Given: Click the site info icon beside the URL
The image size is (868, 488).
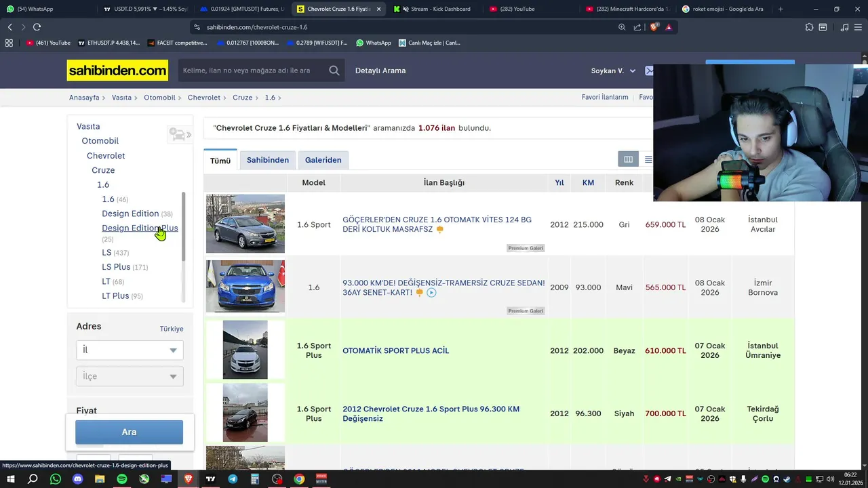Looking at the screenshot, I should 197,27.
